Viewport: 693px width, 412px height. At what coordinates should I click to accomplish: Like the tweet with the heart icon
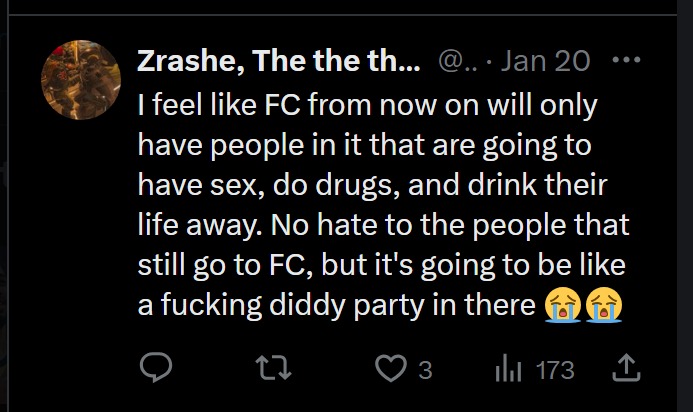tap(391, 368)
